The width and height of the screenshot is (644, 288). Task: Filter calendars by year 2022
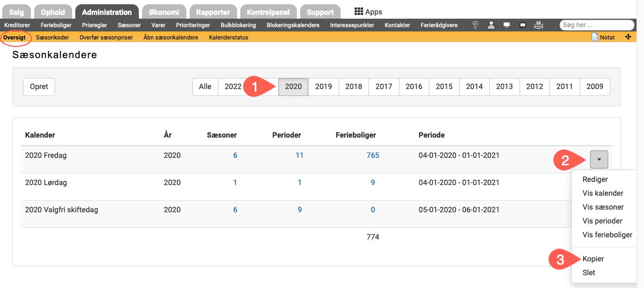pyautogui.click(x=233, y=86)
